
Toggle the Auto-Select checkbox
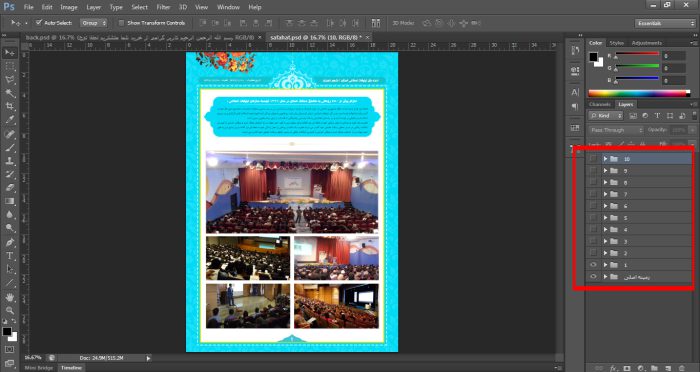(x=39, y=22)
